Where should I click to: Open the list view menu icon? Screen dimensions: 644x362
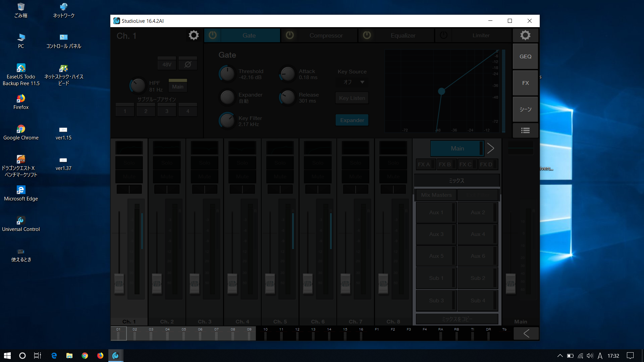pyautogui.click(x=525, y=130)
